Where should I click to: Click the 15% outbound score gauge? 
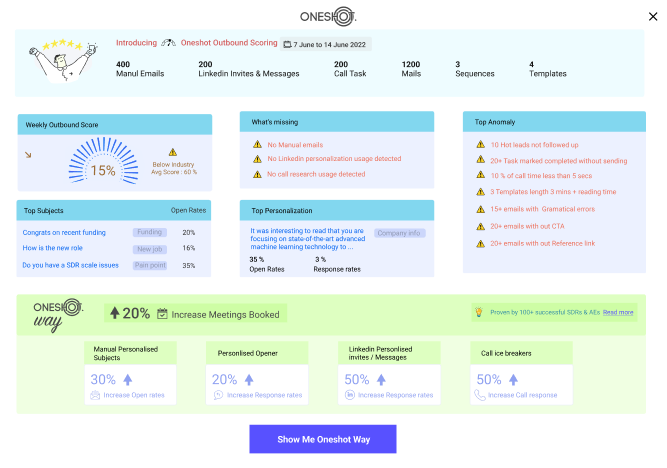103,161
